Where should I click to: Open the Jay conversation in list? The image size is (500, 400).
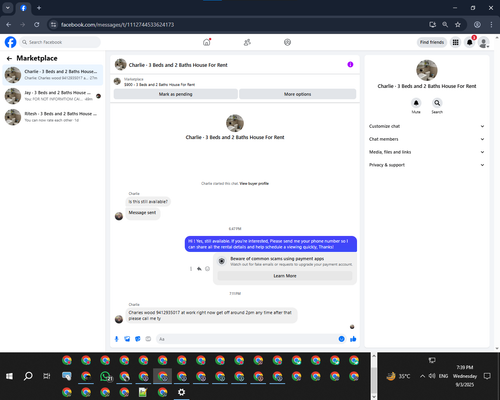[x=53, y=96]
